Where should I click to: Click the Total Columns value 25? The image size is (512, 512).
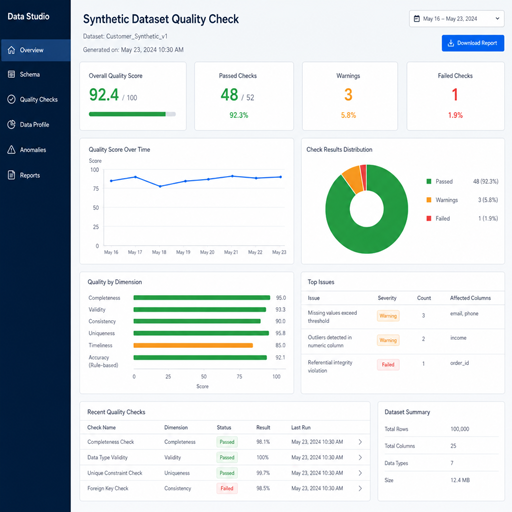click(453, 446)
